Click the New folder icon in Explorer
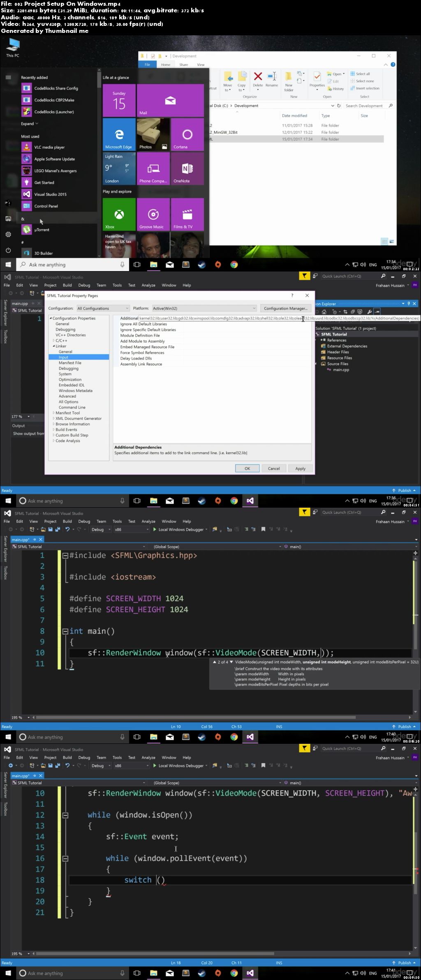Screen dimensions: 421x980 coord(289,81)
